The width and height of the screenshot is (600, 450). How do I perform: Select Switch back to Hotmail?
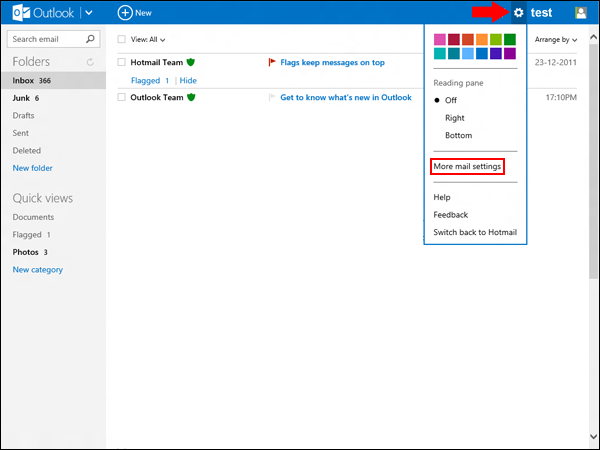click(475, 232)
